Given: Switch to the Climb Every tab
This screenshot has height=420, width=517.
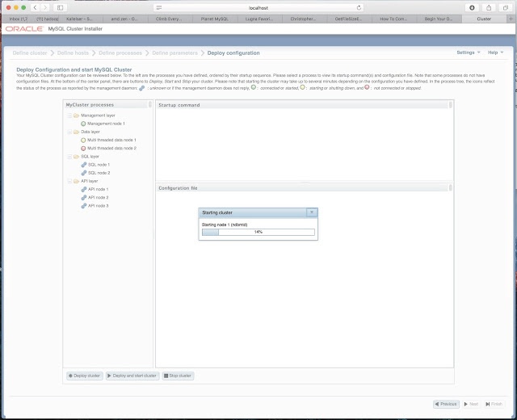Looking at the screenshot, I should click(x=169, y=19).
